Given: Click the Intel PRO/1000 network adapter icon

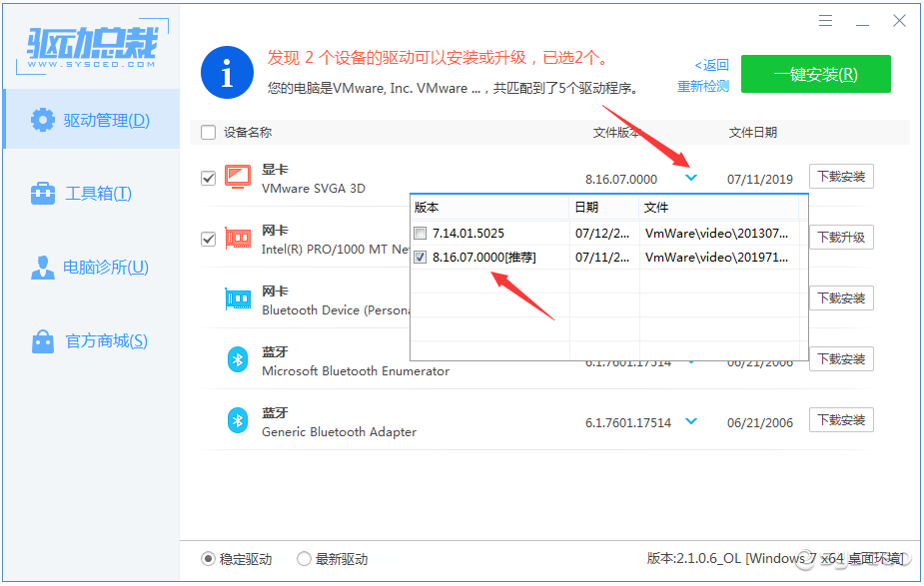Looking at the screenshot, I should point(238,238).
